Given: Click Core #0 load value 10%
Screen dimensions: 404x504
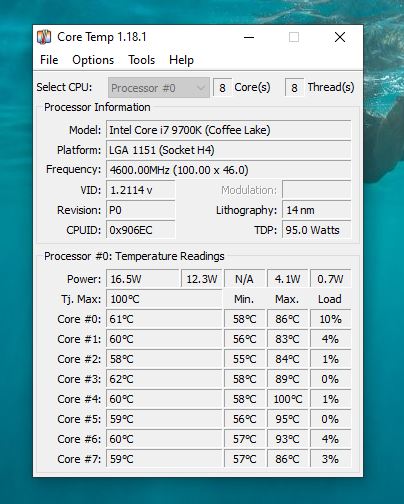Looking at the screenshot, I should tap(330, 319).
